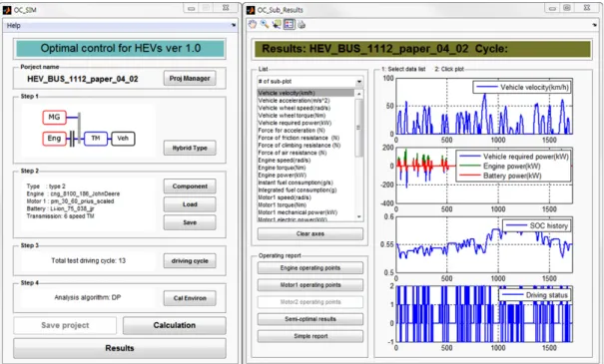Screen dimensions: 604x364
Task: Select 'Force of air resistance (N)'
Action: [305, 153]
